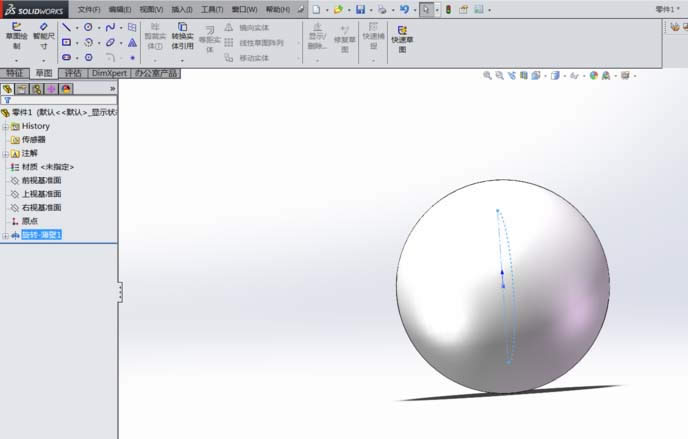Open the 帮助(H) menu
Screen dimensions: 688x439
(278, 9)
